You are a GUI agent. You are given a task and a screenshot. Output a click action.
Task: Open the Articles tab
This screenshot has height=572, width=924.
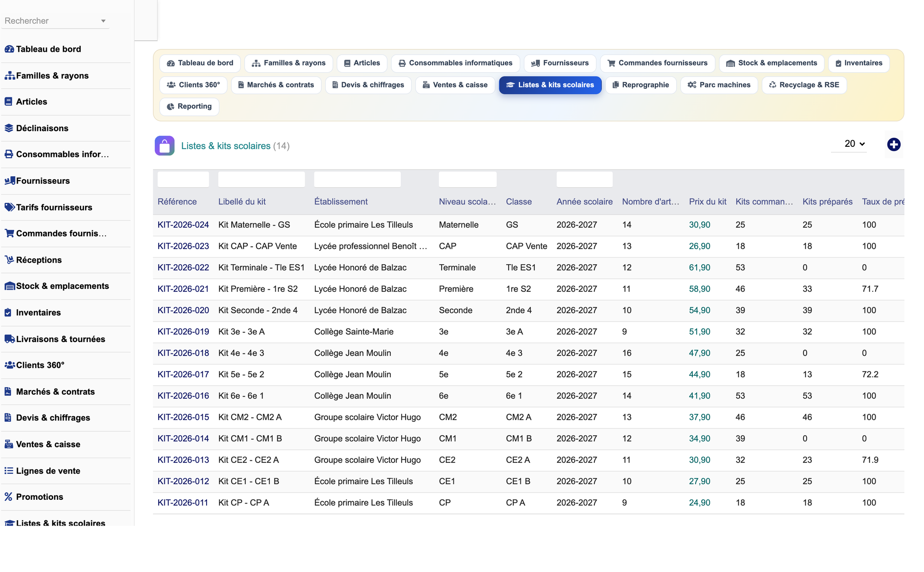(362, 63)
